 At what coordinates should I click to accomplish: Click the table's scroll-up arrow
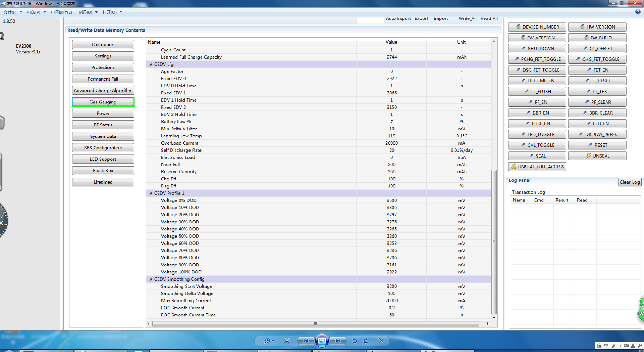pos(494,41)
